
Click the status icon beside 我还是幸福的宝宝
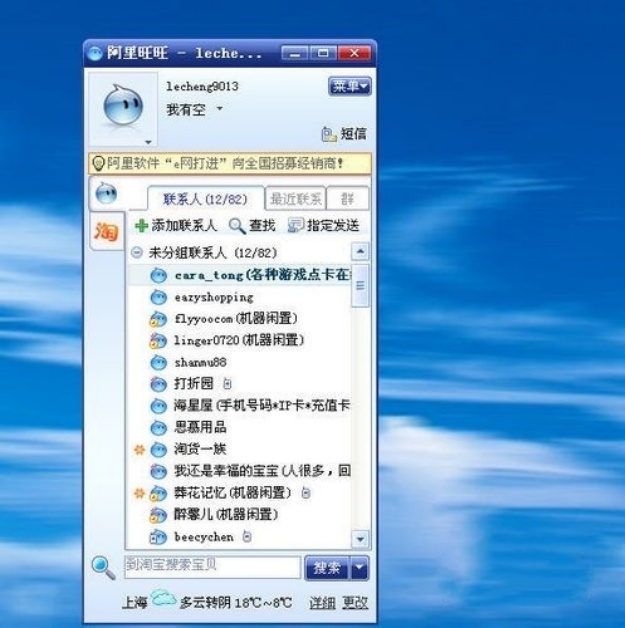(158, 471)
